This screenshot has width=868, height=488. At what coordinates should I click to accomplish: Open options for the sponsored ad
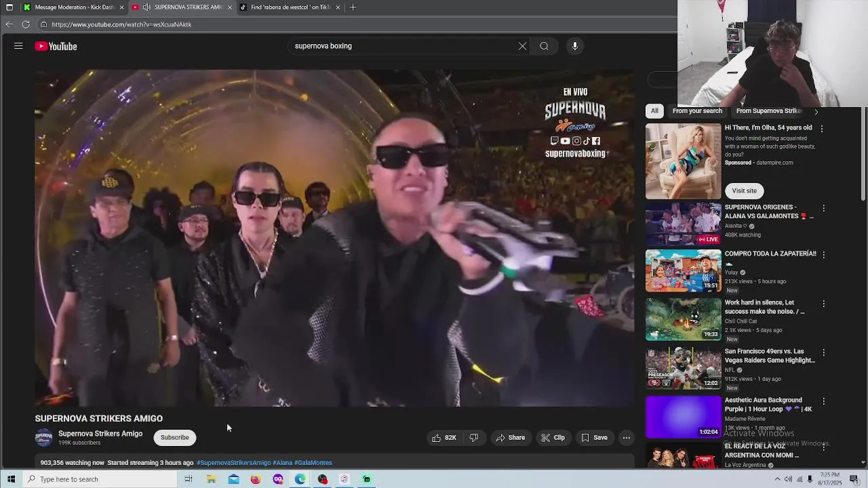pyautogui.click(x=822, y=129)
